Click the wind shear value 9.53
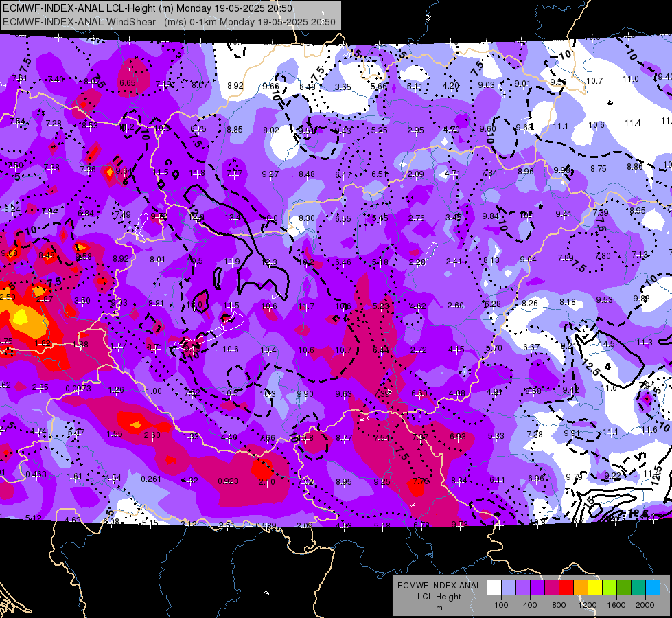Screen dimensions: 672x618 604,300
